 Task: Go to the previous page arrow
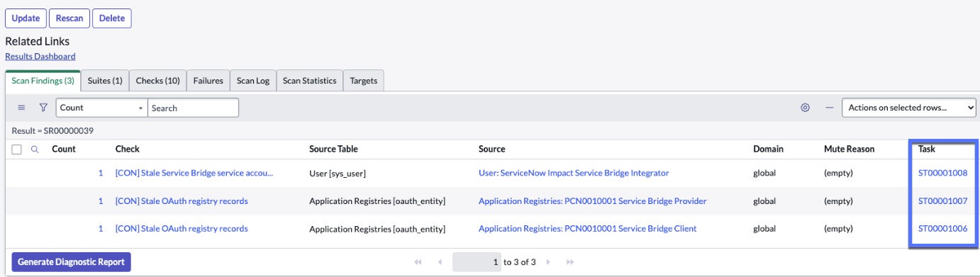pyautogui.click(x=440, y=262)
